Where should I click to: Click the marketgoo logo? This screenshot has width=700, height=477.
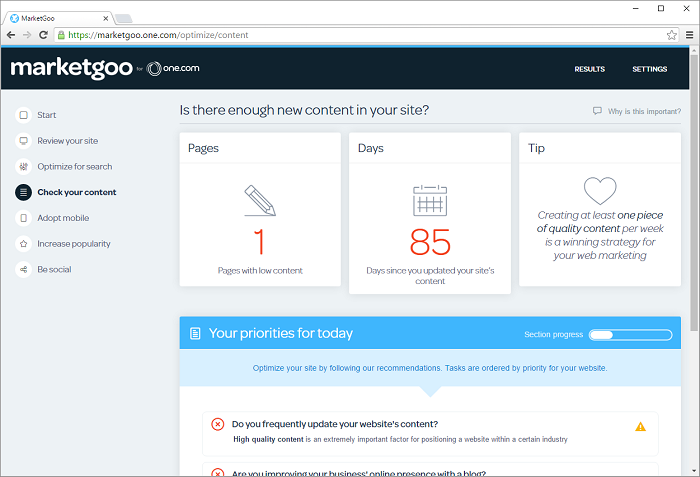71,68
